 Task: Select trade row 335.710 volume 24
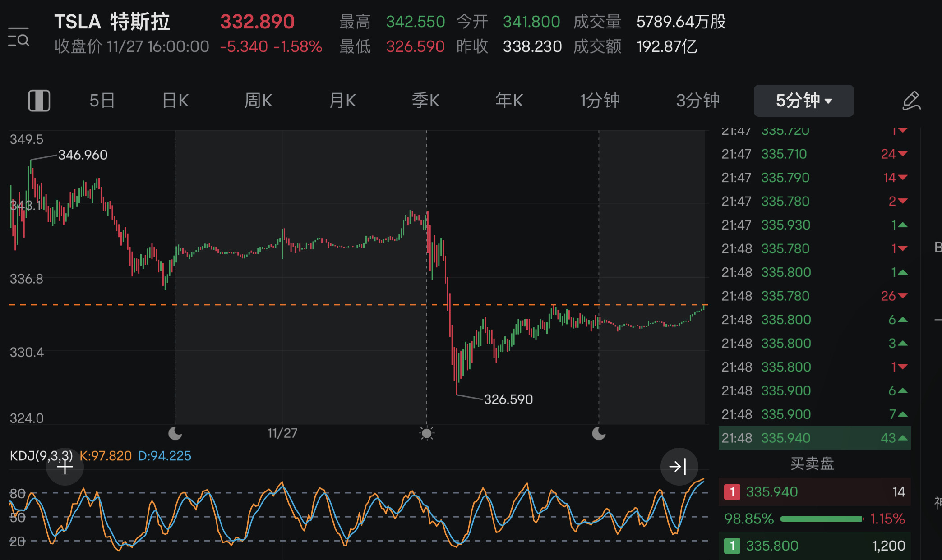click(x=814, y=154)
